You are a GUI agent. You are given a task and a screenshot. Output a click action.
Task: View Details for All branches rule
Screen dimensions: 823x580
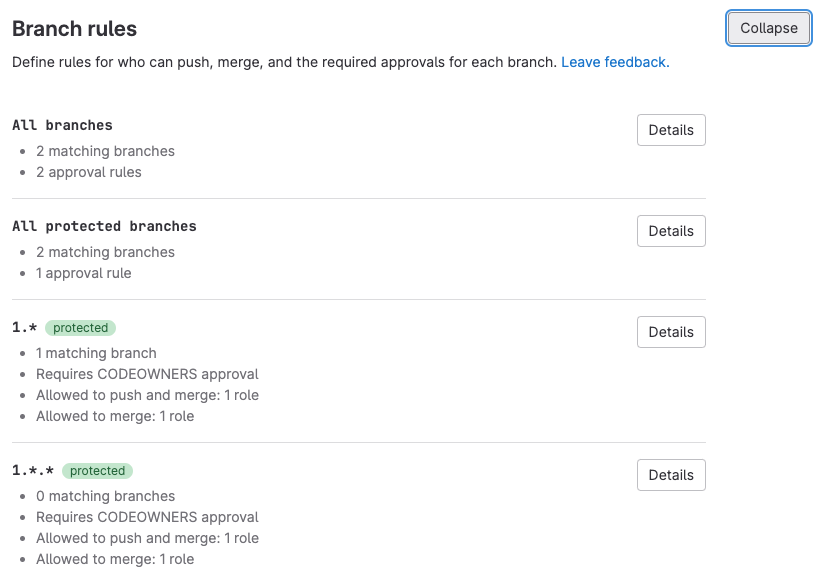click(x=670, y=130)
